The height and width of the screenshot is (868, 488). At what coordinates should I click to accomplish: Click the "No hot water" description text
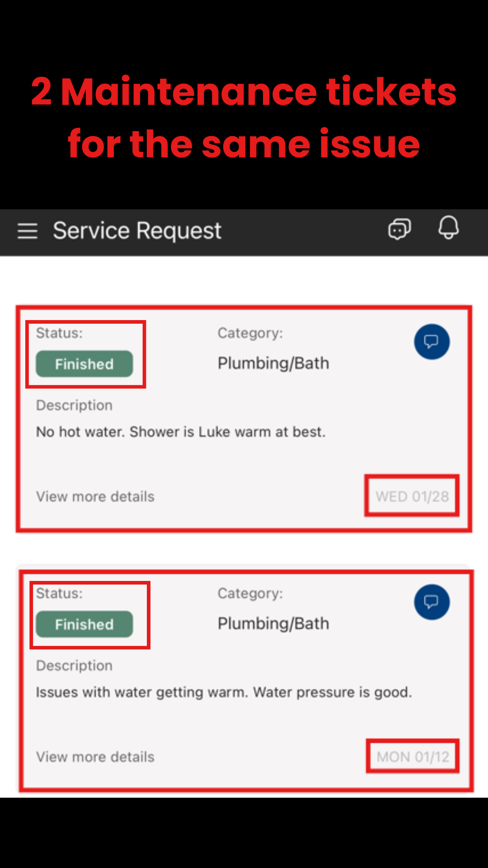coord(181,432)
